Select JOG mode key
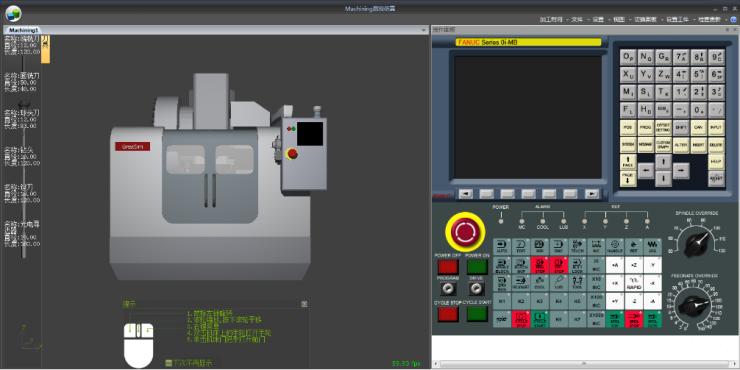 pos(653,246)
